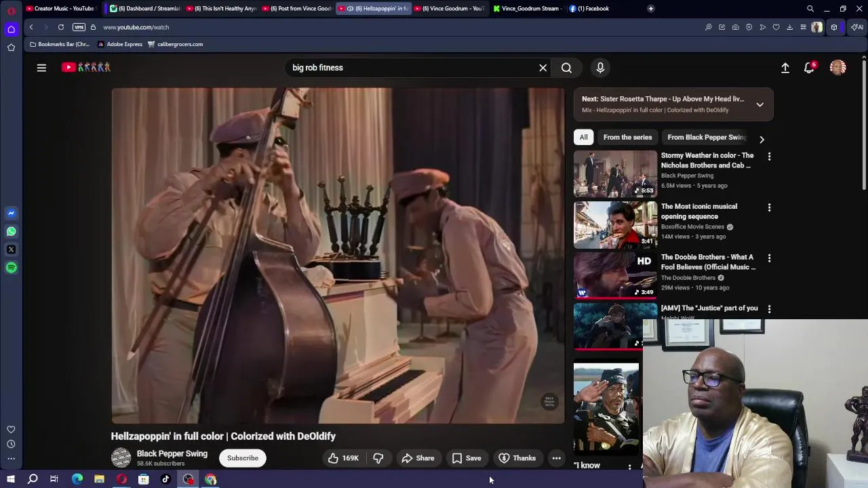Open Doobie Brothers What A Fool Believes

(708, 262)
